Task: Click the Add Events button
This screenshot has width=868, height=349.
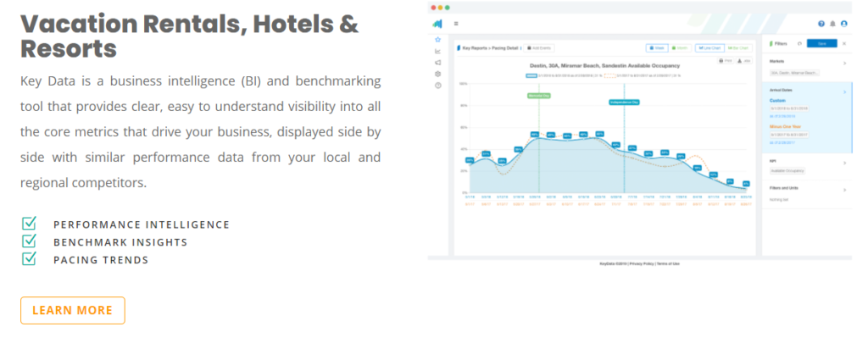Action: coord(538,48)
